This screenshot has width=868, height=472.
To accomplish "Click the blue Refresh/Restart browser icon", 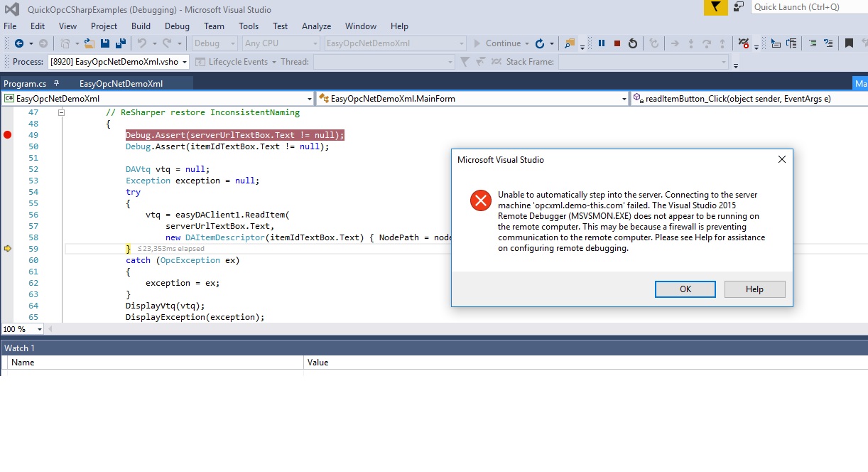I will point(540,43).
